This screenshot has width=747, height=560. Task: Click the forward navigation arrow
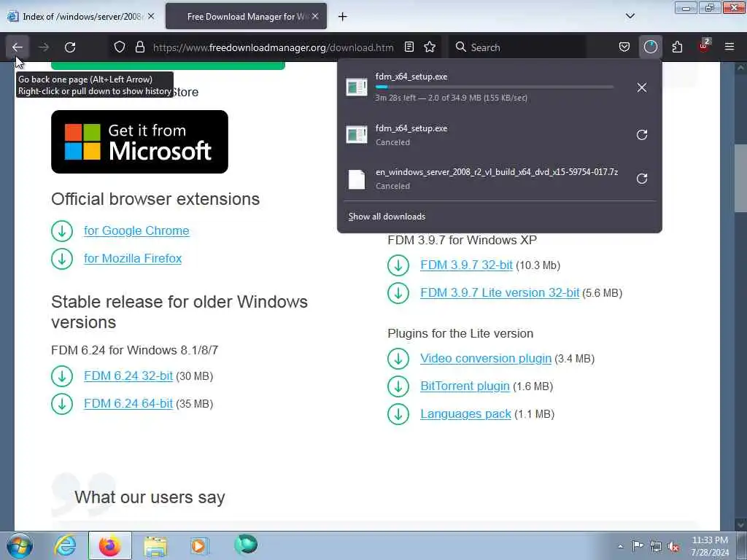(x=44, y=47)
